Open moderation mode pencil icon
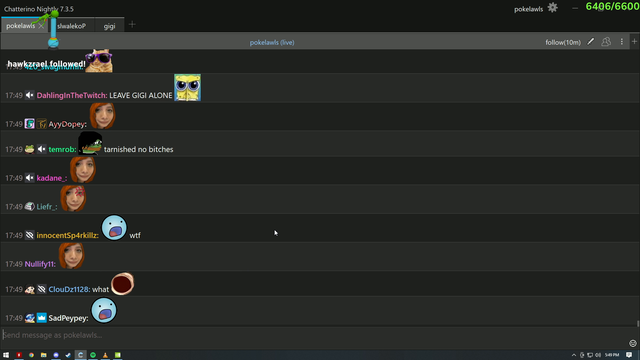The height and width of the screenshot is (360, 640). 591,42
